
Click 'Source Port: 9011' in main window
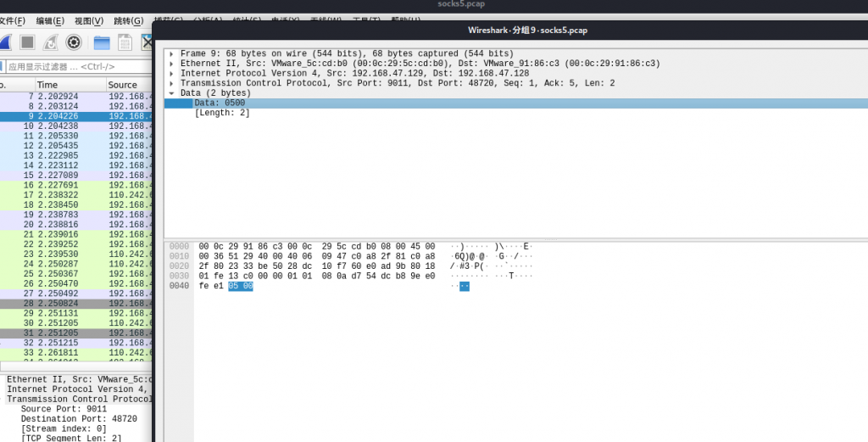coord(64,409)
